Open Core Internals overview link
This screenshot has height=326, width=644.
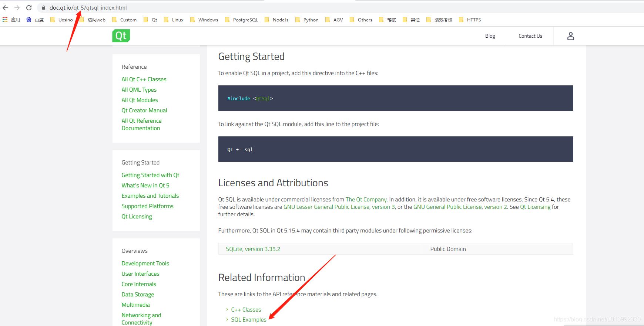pyautogui.click(x=139, y=284)
